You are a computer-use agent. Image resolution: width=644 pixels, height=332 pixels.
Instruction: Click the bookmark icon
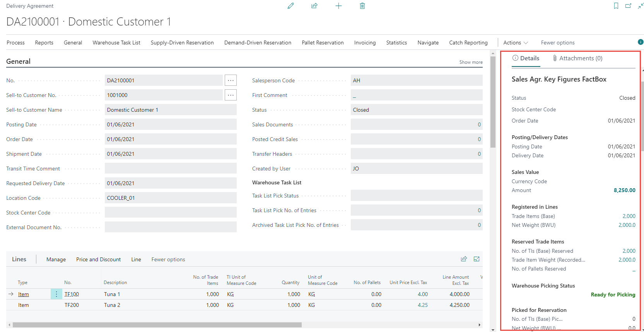click(x=616, y=6)
